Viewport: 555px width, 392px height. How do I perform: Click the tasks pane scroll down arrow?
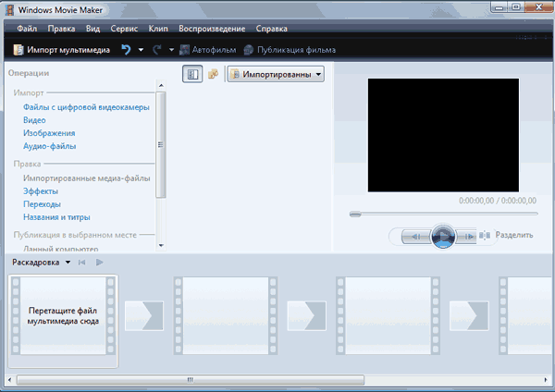[x=161, y=246]
